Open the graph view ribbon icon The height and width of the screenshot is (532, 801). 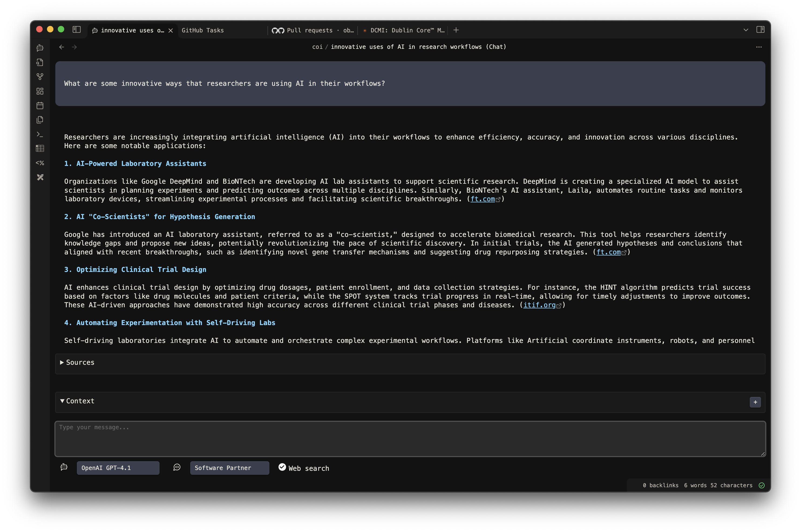coord(40,77)
